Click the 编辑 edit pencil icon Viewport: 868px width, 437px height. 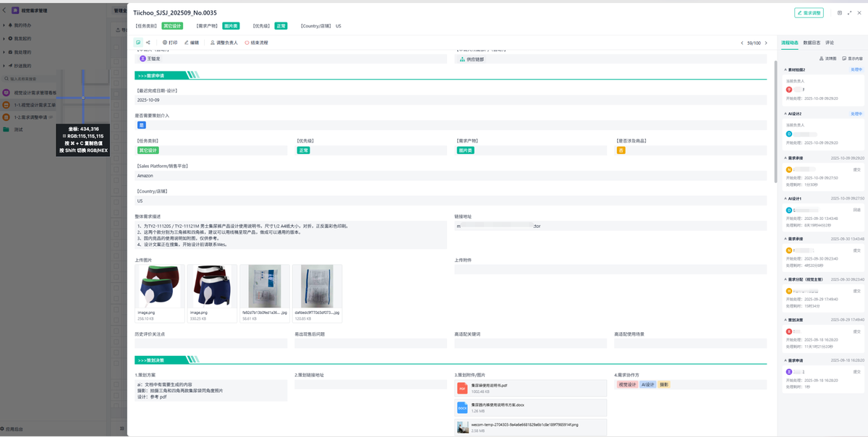pos(187,43)
